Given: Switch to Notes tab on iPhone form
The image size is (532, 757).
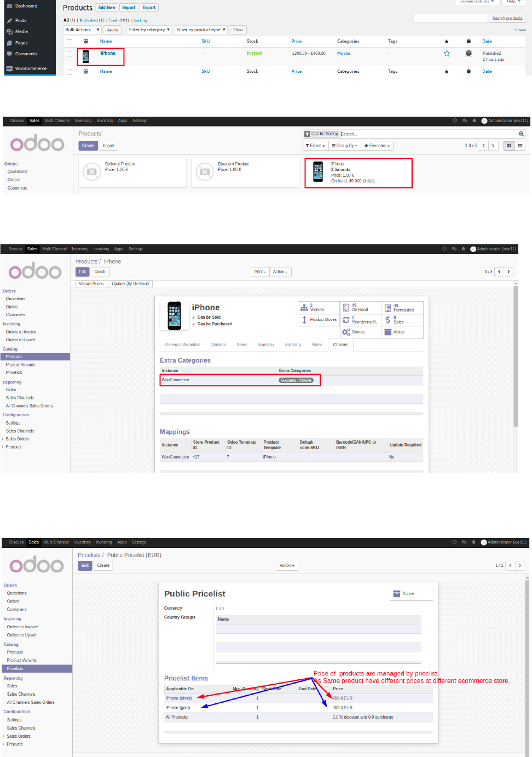Looking at the screenshot, I should pyautogui.click(x=317, y=345).
